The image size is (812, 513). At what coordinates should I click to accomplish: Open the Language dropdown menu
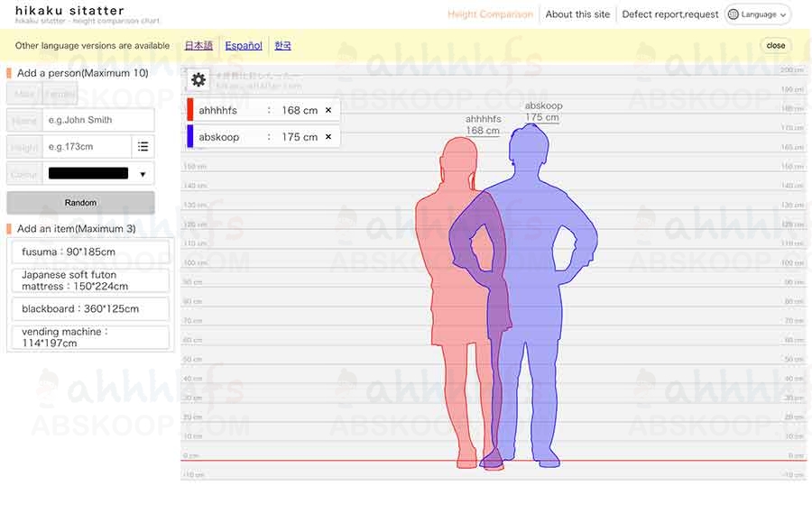coord(758,14)
